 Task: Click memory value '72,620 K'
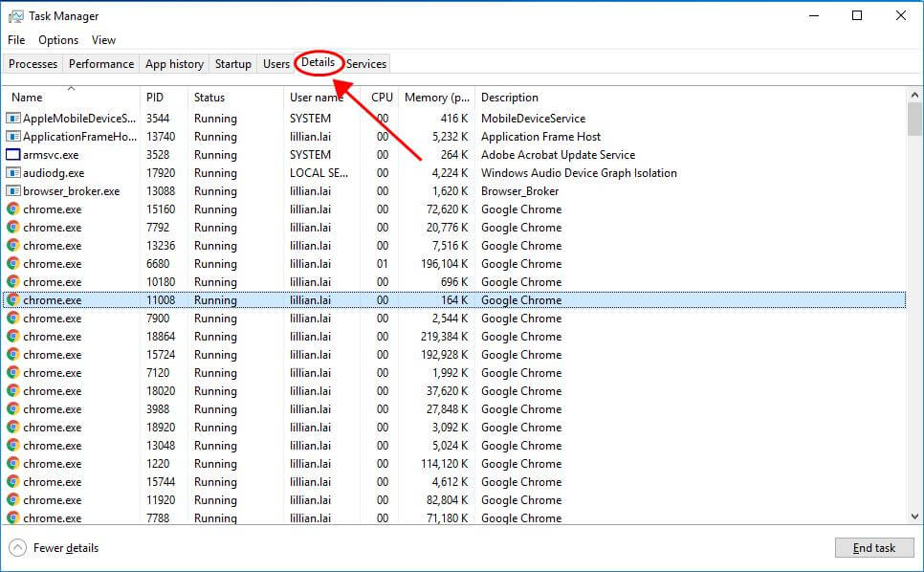pyautogui.click(x=447, y=209)
